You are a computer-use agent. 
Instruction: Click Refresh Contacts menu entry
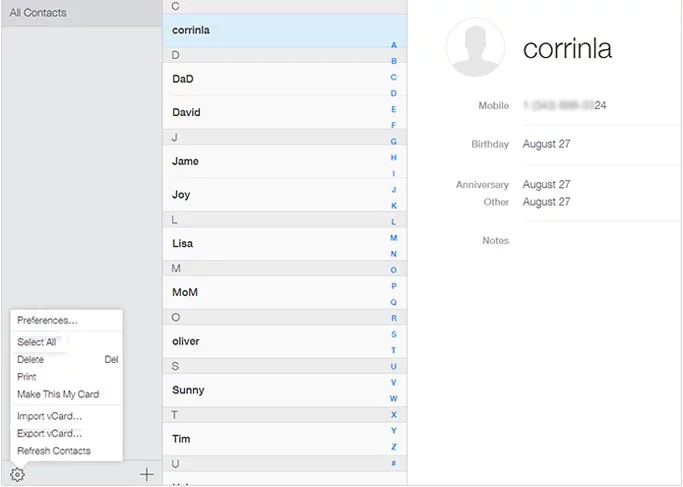tap(54, 451)
